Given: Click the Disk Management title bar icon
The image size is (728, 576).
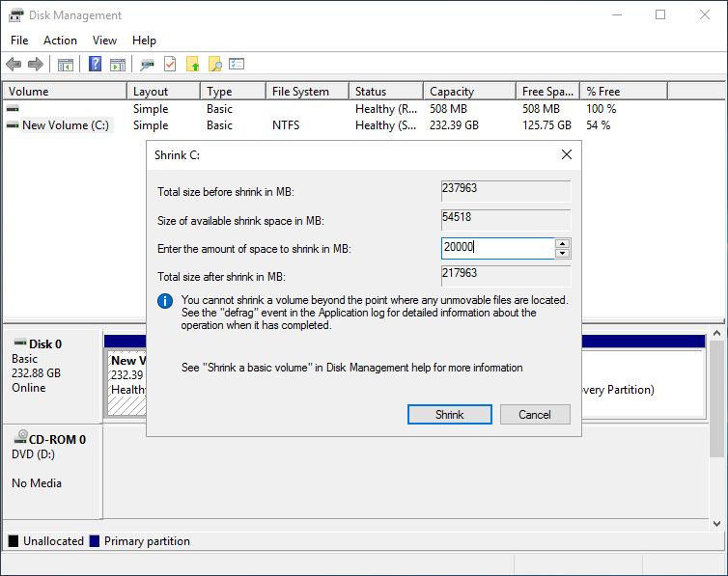Looking at the screenshot, I should [15, 14].
